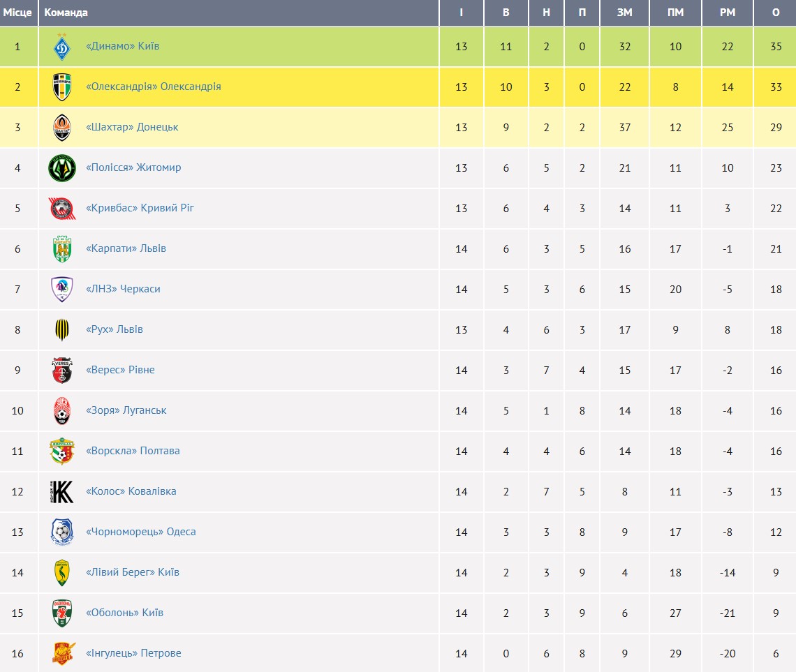Image resolution: width=796 pixels, height=672 pixels.
Task: Click the Vorskla Poltava club crest
Action: [62, 451]
